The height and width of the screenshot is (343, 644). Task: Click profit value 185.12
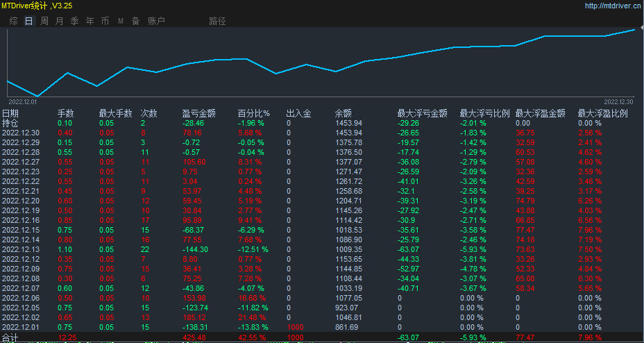click(194, 317)
